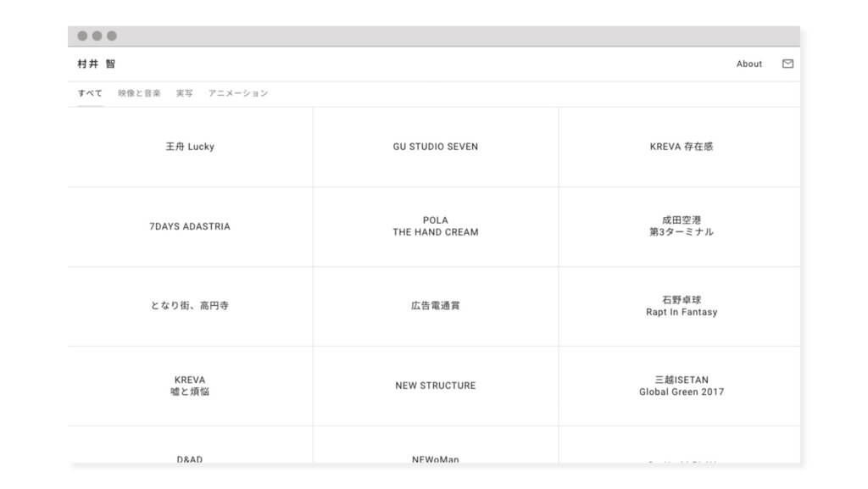Screen dimensions: 868x489
Task: Open the となり街、高円寺 project
Action: tap(190, 306)
